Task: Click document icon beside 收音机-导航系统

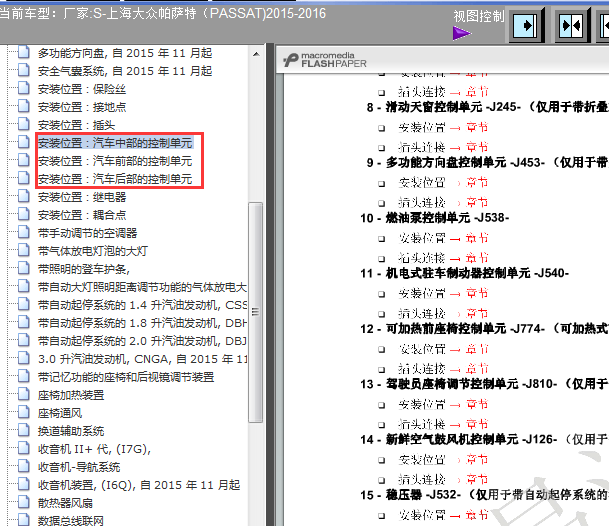Action: [23, 467]
